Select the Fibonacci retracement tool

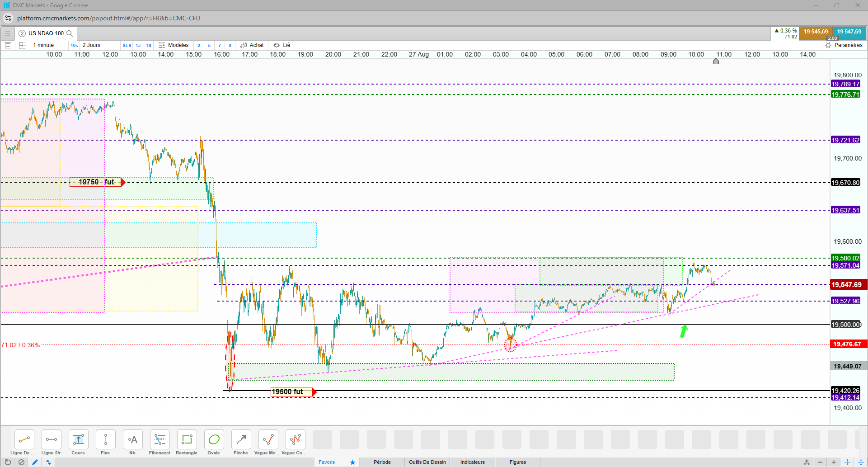(160, 439)
